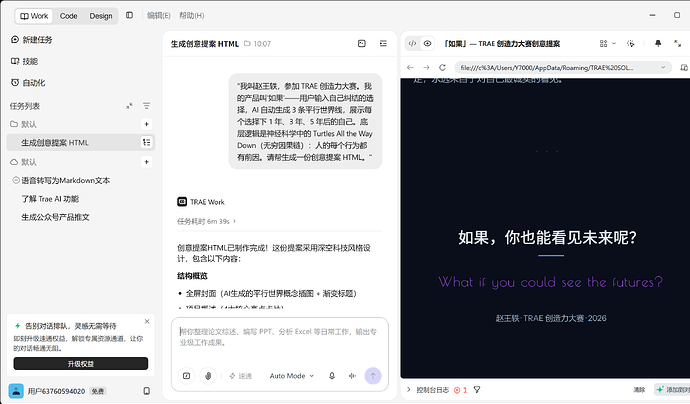The image size is (690, 404).
Task: Toggle the sidebar panel layout icon
Action: [129, 15]
